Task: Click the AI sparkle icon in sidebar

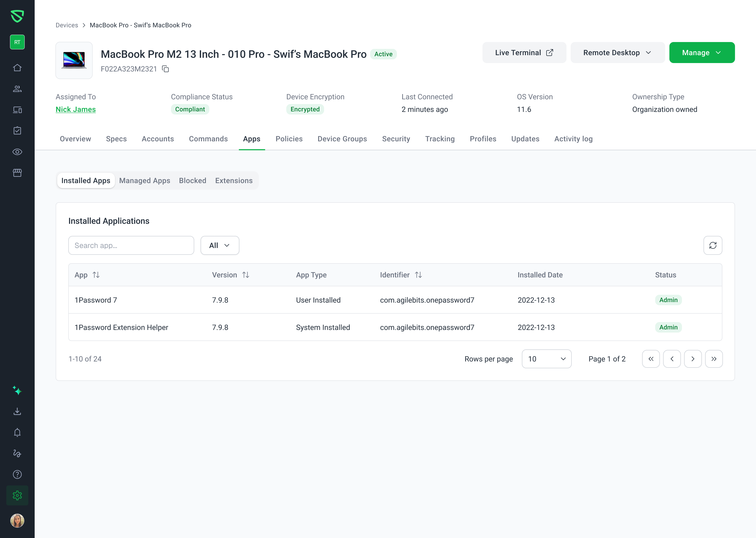Action: (x=17, y=391)
